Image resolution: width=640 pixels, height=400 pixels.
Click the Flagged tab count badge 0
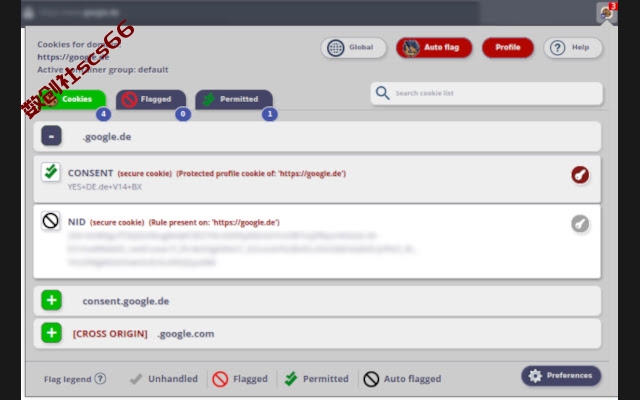pyautogui.click(x=183, y=114)
